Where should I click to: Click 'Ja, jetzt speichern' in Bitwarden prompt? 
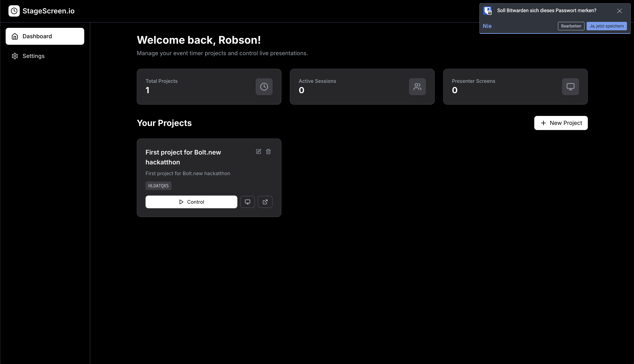(606, 26)
